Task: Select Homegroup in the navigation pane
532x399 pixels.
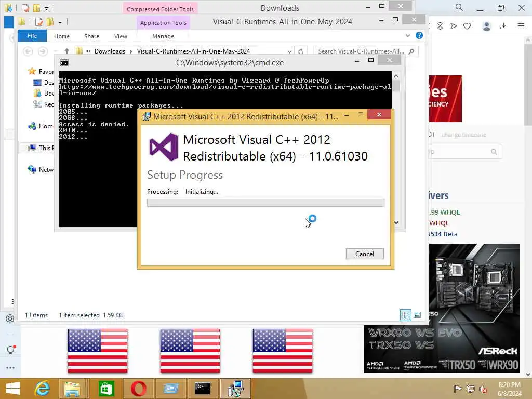Action: coord(41,126)
